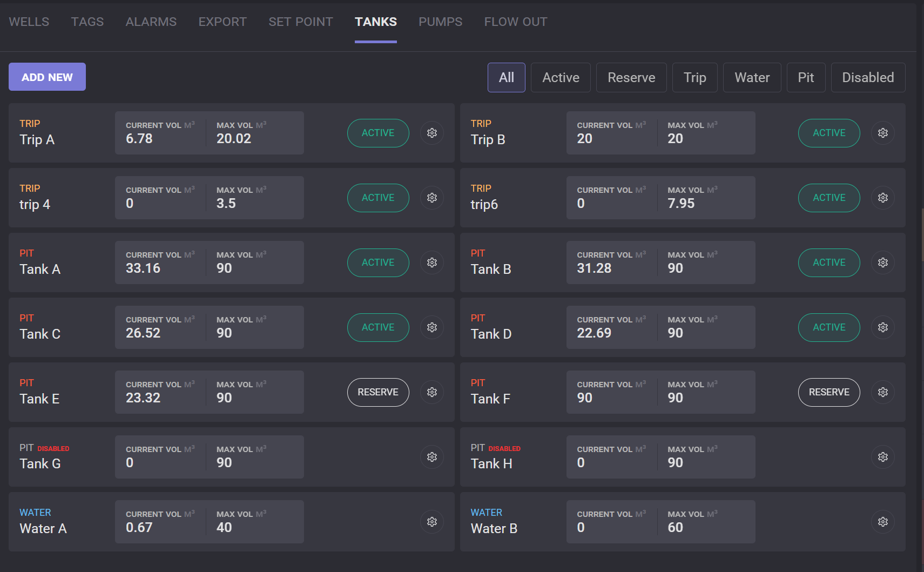The width and height of the screenshot is (924, 572).
Task: Select the Disabled filter
Action: 867,78
